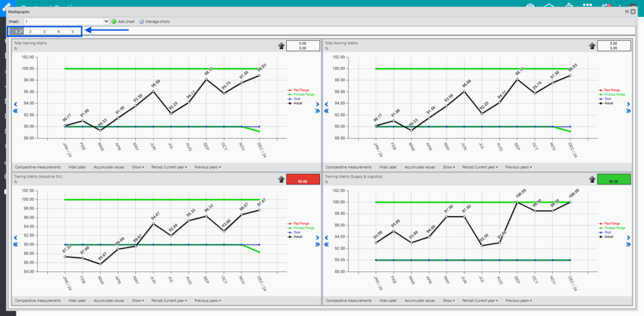Viewport: 644px width, 316px height.
Task: Toggle Hide Label on top-left chart
Action: 77,167
